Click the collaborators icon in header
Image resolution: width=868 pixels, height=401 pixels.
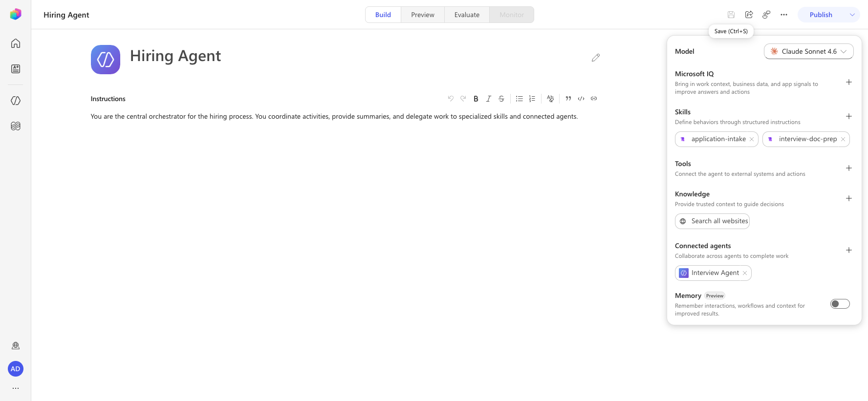(x=766, y=15)
